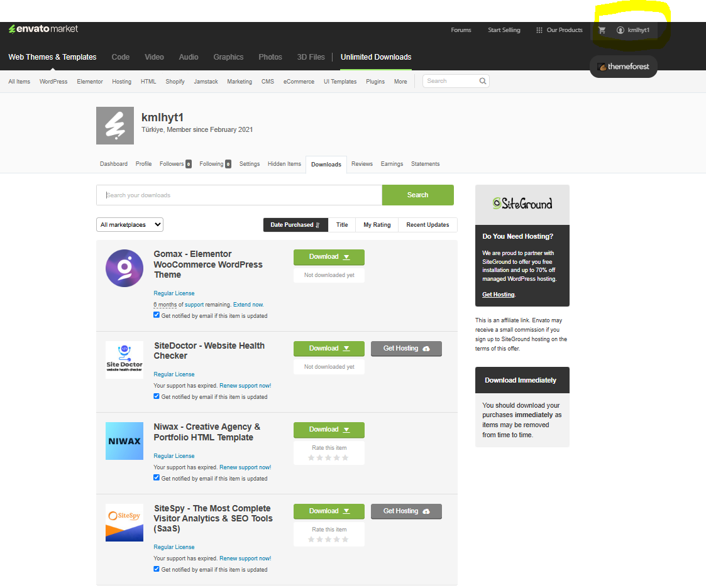This screenshot has width=706, height=588.
Task: Open the Settings tab
Action: coord(250,164)
